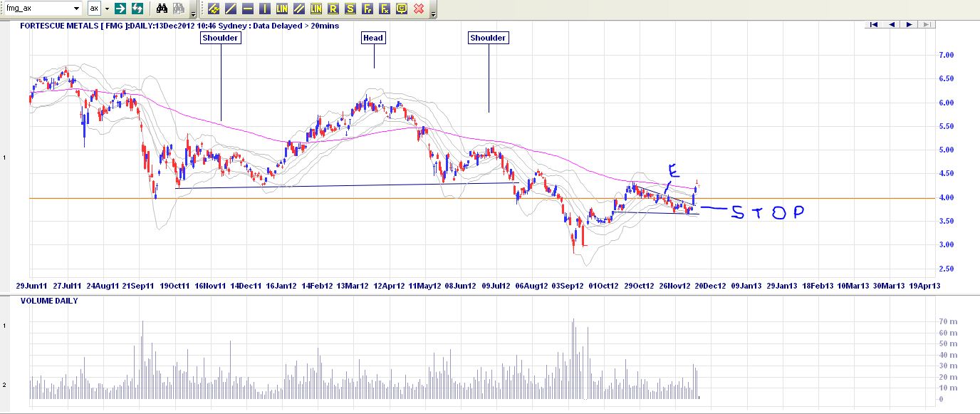Click the 4.00 price axis label
Viewport: 980px width, 414px height.
pos(946,197)
